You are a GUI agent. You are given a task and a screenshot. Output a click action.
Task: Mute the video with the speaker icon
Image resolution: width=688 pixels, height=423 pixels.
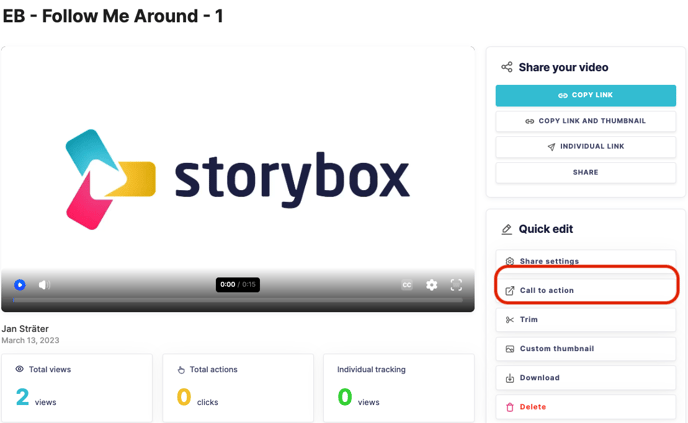pos(44,285)
